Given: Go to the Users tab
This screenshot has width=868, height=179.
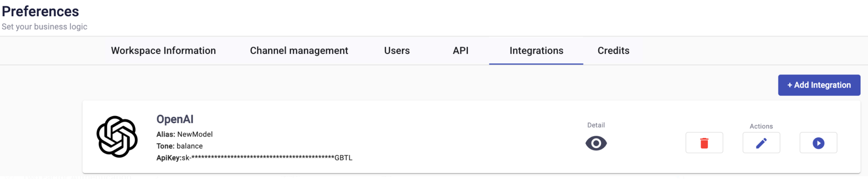Looking at the screenshot, I should click(397, 50).
